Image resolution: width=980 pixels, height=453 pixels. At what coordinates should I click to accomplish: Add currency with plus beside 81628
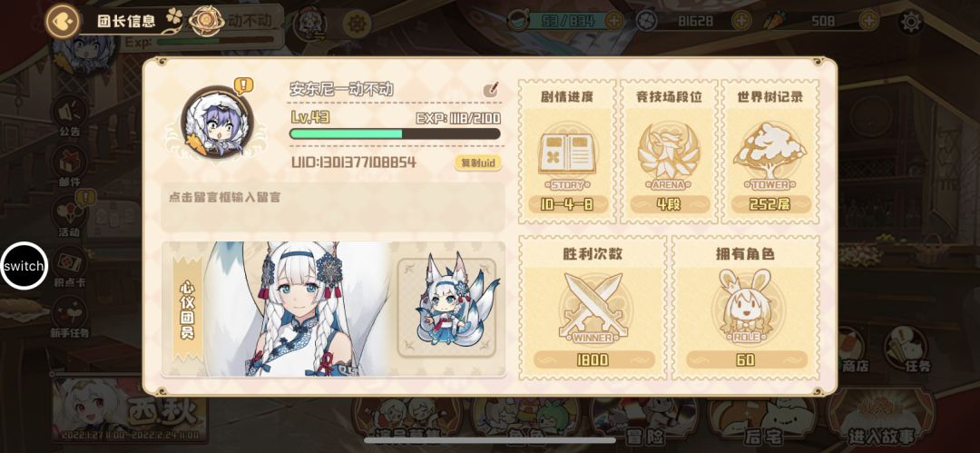tap(740, 21)
